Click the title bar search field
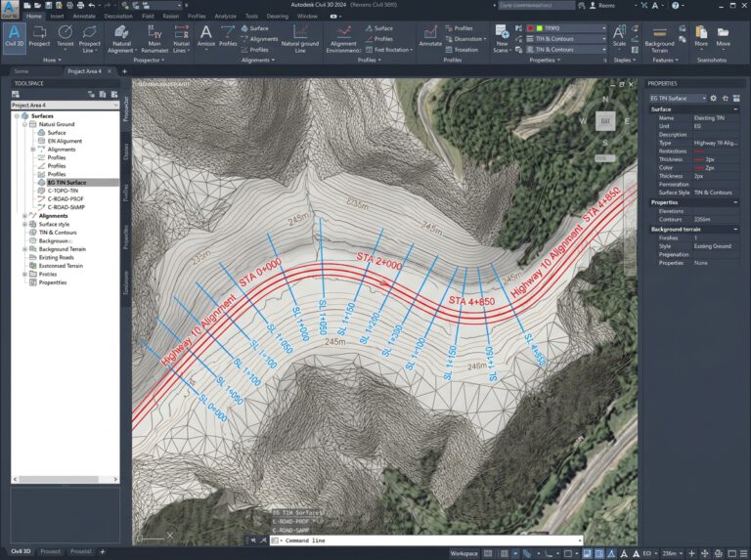 pyautogui.click(x=536, y=5)
